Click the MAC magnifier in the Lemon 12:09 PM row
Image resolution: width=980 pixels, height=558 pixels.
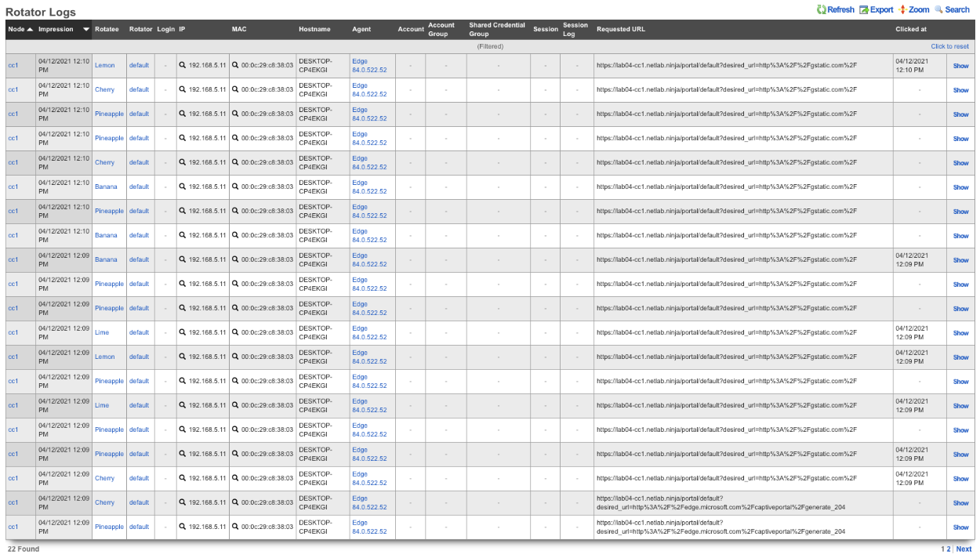[x=235, y=357]
